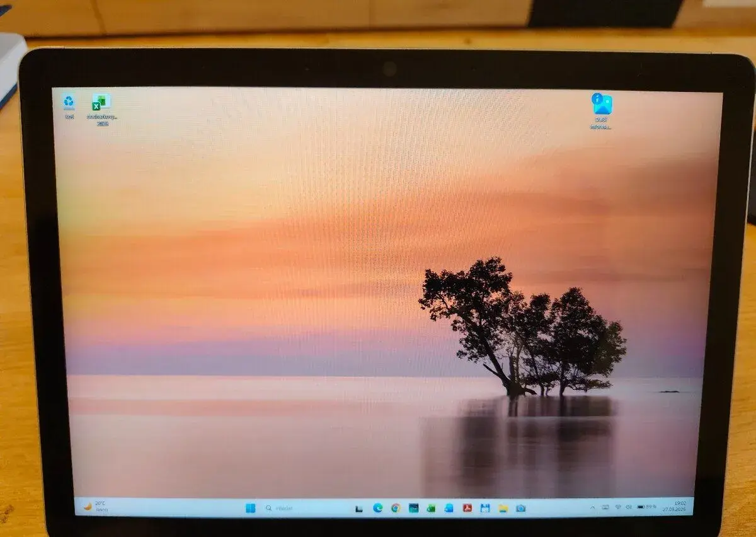
Task: Open the clock and date at 19:02
Action: [674, 506]
